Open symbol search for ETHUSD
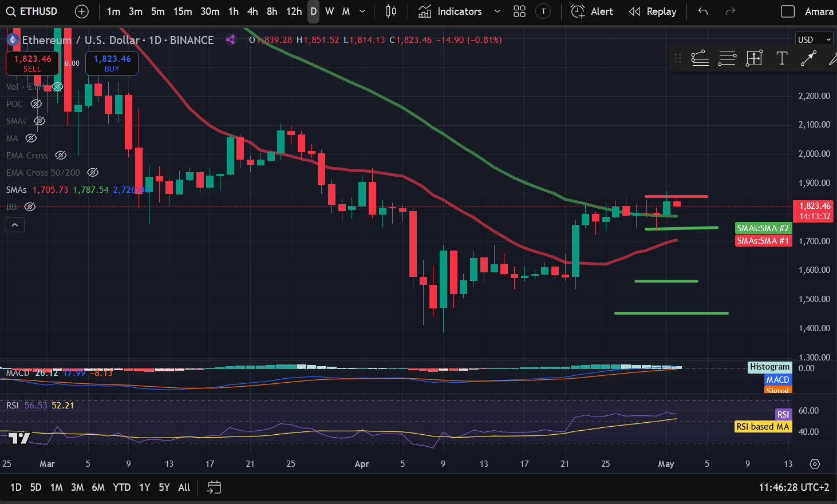This screenshot has height=504, width=837. 32,11
